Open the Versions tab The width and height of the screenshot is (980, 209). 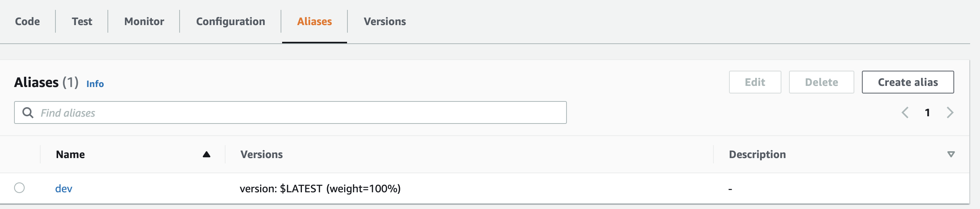point(385,21)
